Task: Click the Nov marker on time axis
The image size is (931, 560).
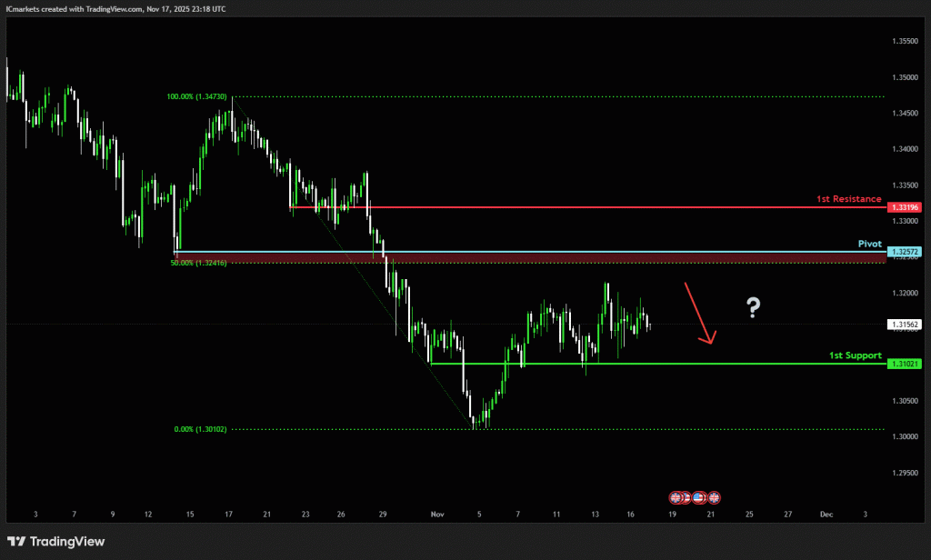Action: (x=438, y=514)
